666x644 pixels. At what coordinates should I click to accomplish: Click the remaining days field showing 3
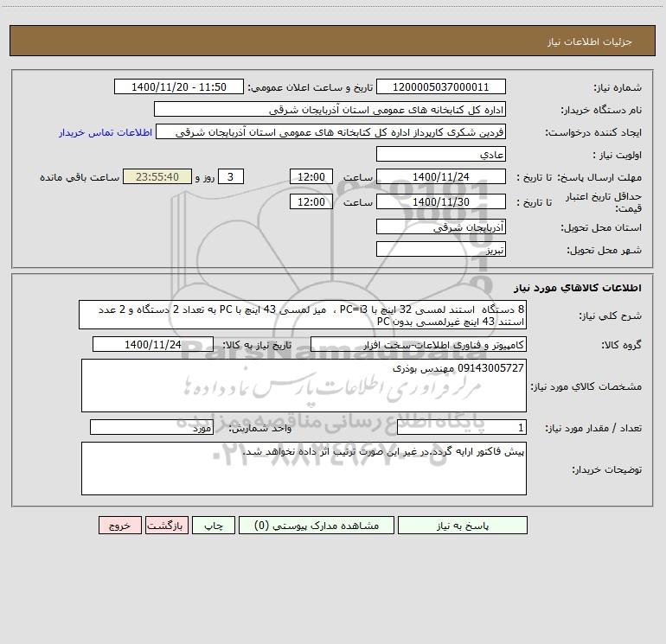coord(231,176)
